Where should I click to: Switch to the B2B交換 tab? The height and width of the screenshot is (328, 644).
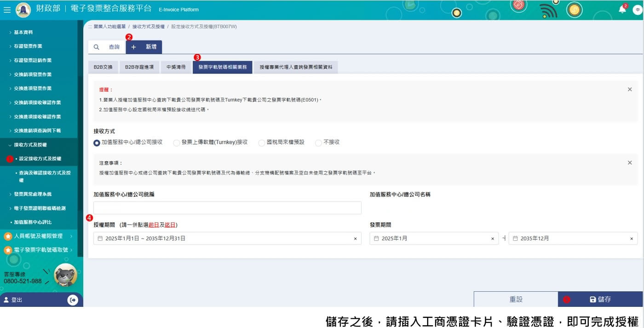tap(103, 67)
